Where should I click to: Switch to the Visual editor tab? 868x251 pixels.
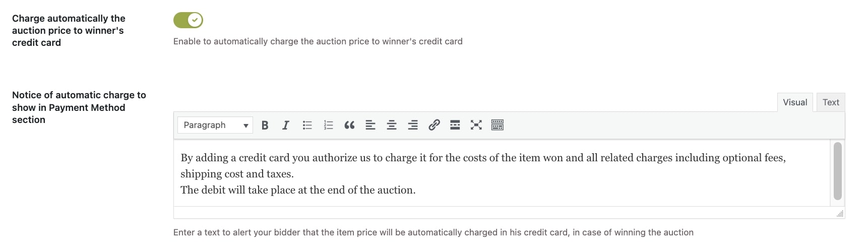(x=795, y=102)
